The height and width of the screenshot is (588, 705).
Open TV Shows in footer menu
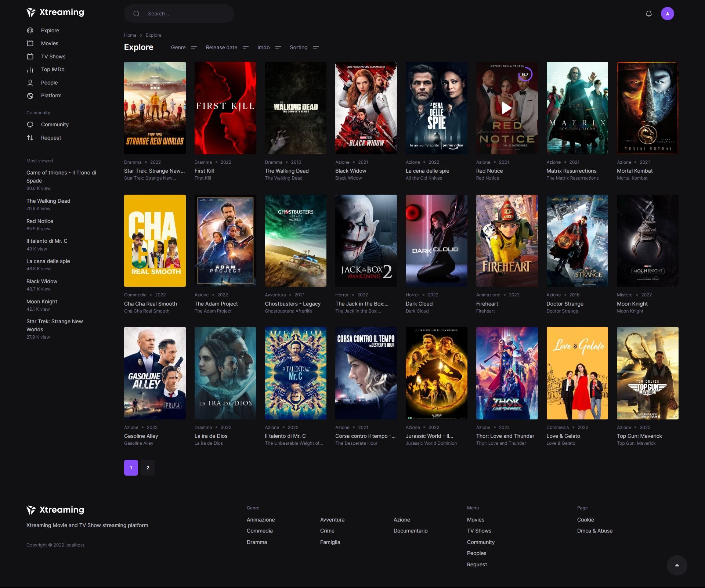pyautogui.click(x=479, y=531)
